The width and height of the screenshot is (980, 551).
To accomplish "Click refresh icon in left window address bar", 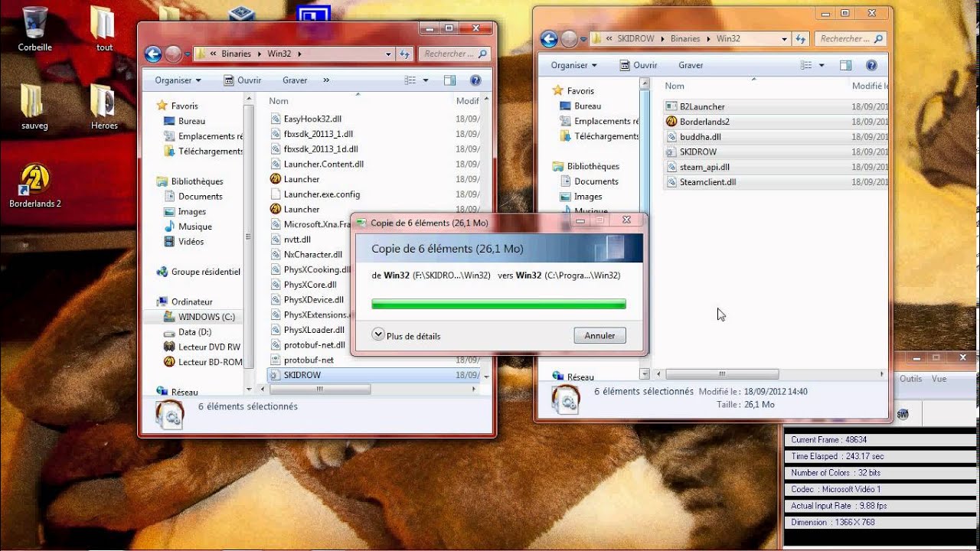I will tap(406, 54).
